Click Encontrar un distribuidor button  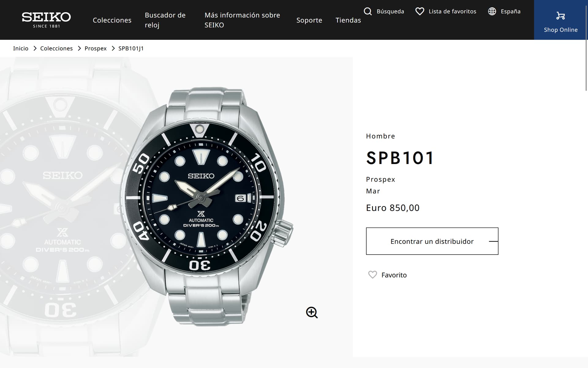[x=432, y=241]
